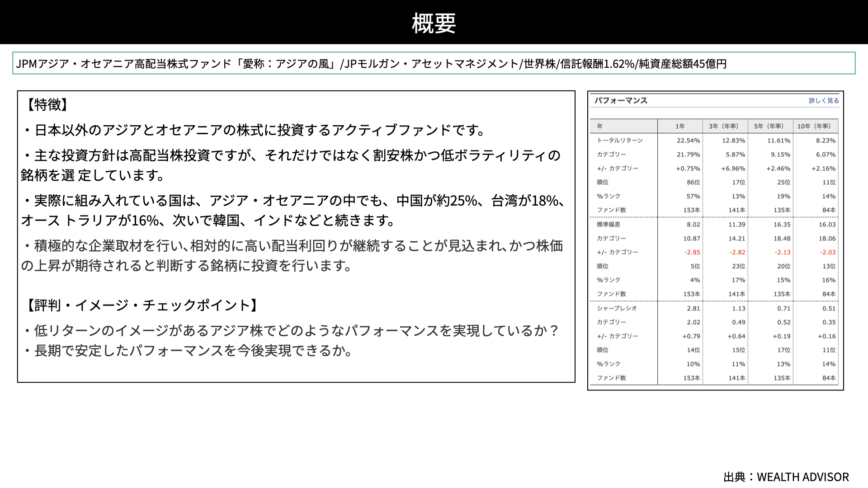Select the red -2.03 cell
Image resolution: width=868 pixels, height=488 pixels.
point(828,253)
